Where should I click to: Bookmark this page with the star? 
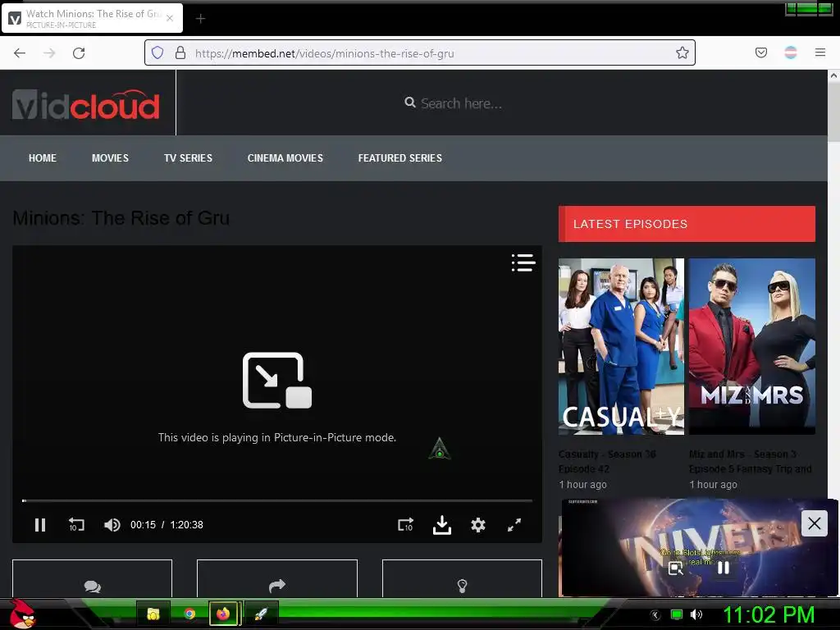click(682, 52)
